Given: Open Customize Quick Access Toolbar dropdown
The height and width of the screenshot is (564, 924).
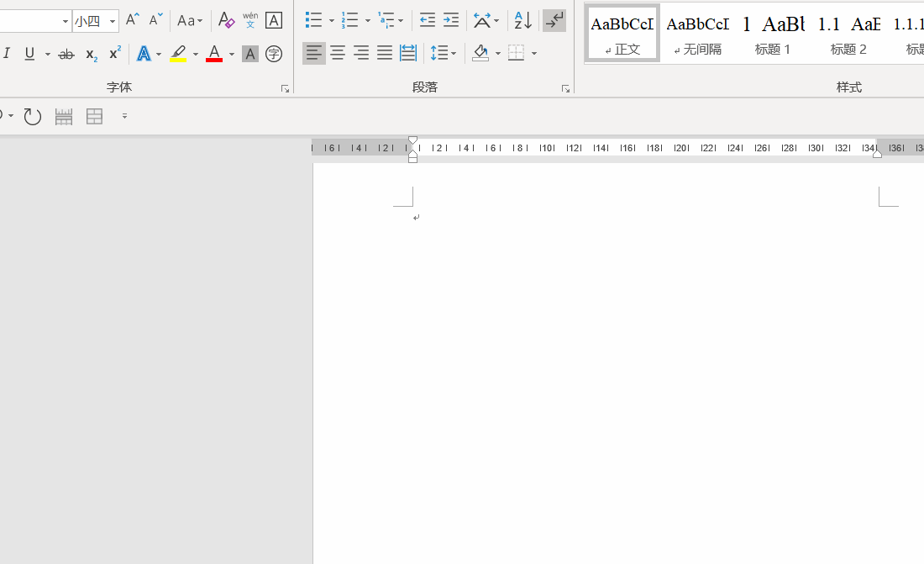Looking at the screenshot, I should (x=124, y=116).
